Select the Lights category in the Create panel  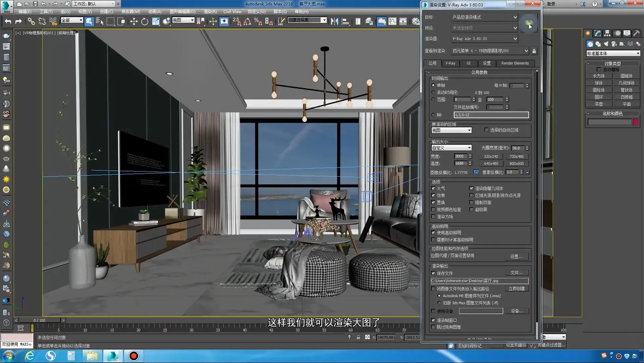tap(606, 44)
